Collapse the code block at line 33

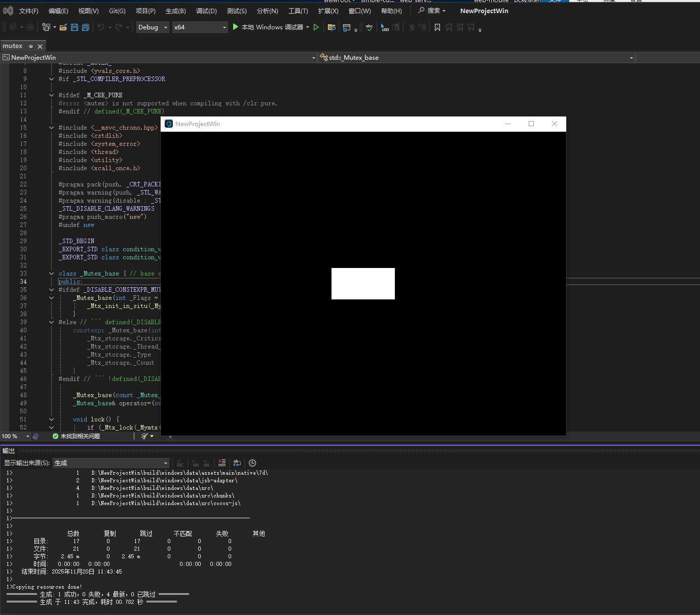[51, 274]
